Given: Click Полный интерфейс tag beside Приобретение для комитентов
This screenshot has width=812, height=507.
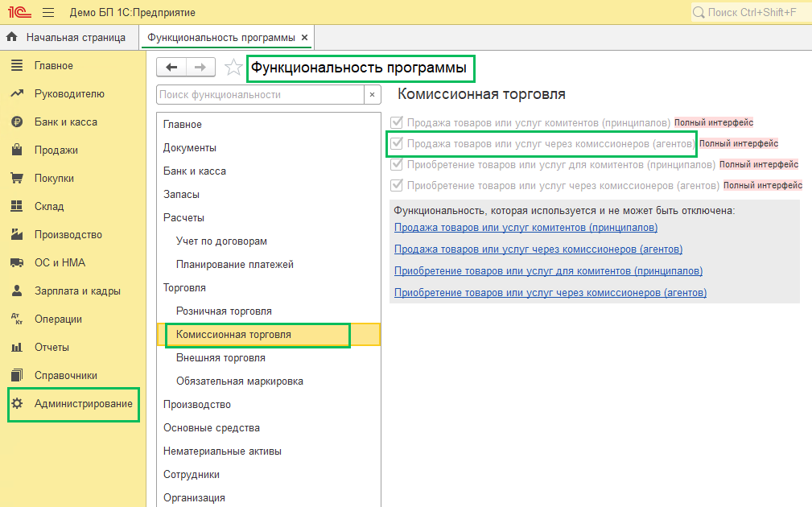Looking at the screenshot, I should (x=759, y=164).
